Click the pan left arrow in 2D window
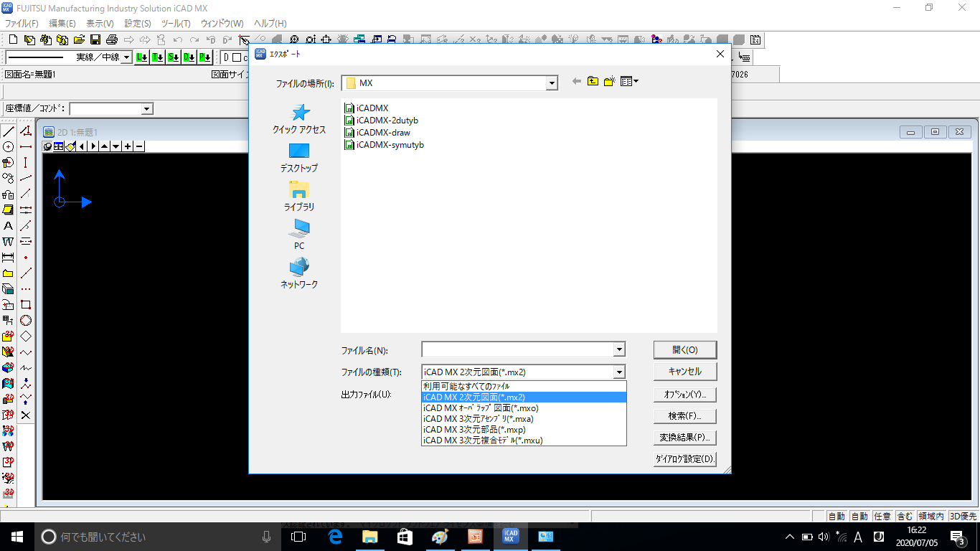 [82, 146]
